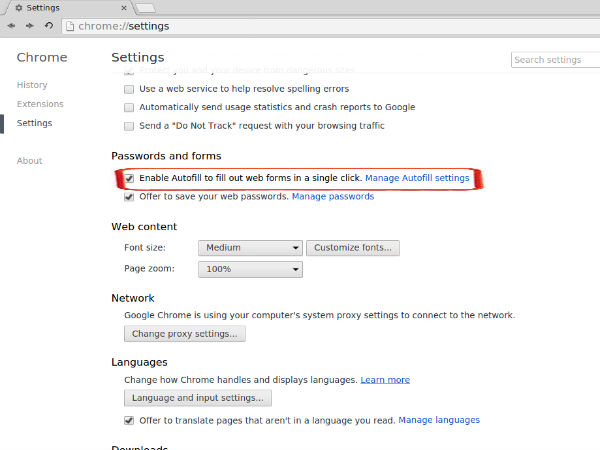The image size is (600, 450).
Task: Check the spelling errors web service option
Action: pyautogui.click(x=129, y=89)
